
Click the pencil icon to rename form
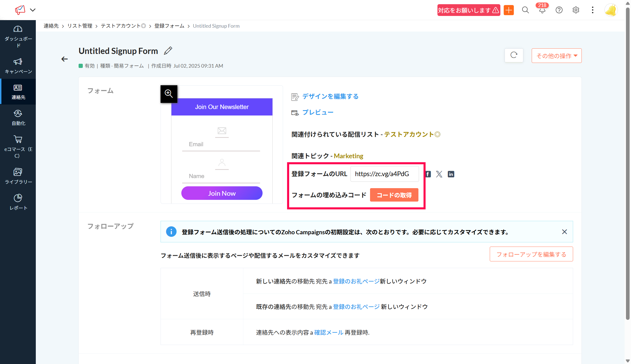click(x=168, y=51)
